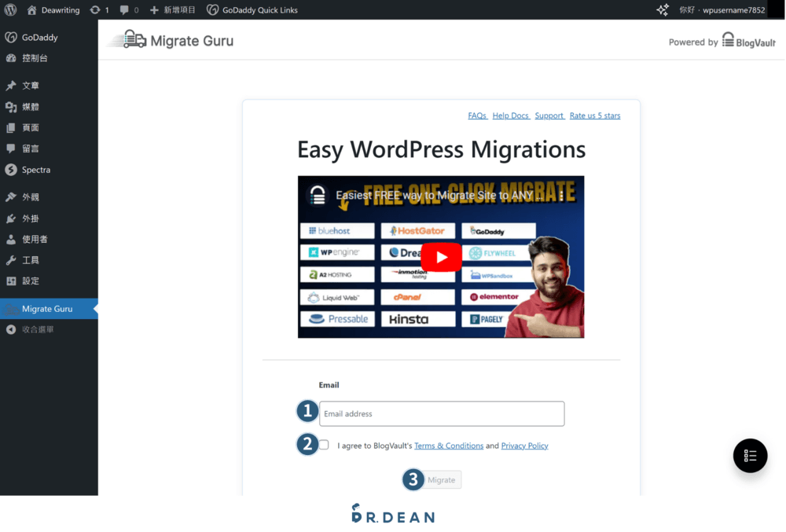Click the WordPress logo icon
The width and height of the screenshot is (786, 532).
coord(10,9)
